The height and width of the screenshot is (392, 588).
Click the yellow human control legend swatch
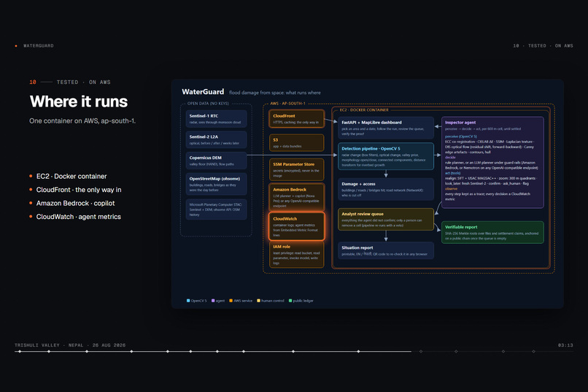[x=258, y=301]
